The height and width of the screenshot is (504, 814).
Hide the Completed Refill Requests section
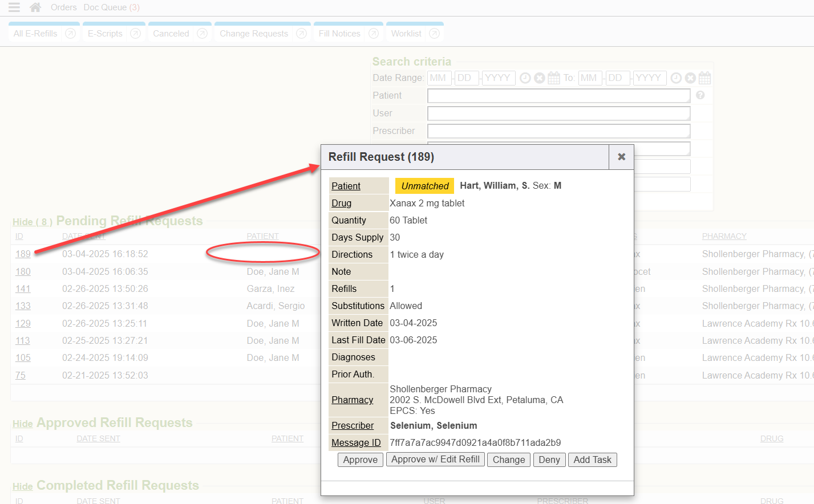23,486
